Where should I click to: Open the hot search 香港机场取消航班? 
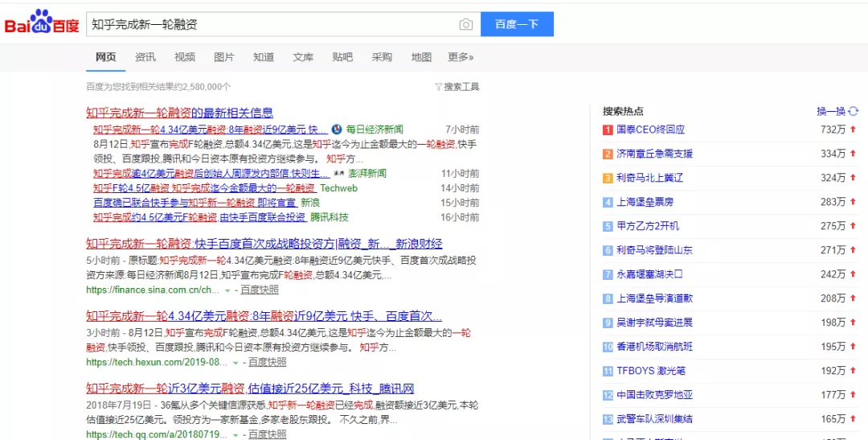655,347
